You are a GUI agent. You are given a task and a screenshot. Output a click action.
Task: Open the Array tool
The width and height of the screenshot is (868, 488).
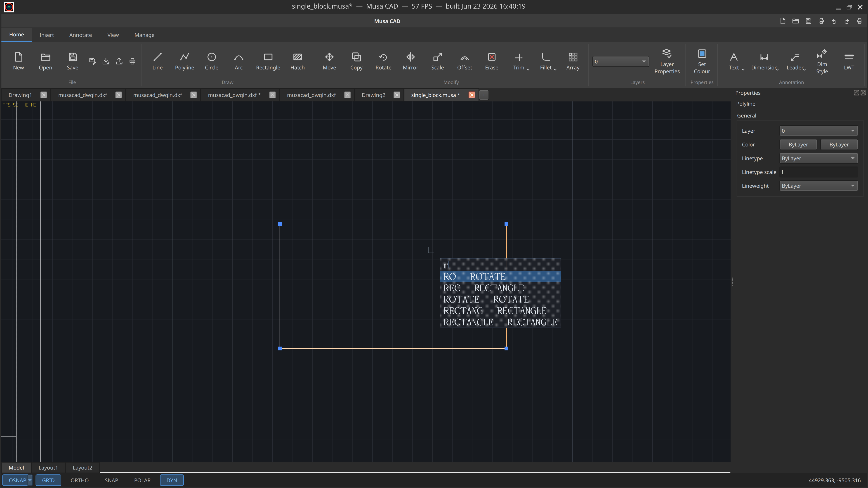(x=573, y=61)
